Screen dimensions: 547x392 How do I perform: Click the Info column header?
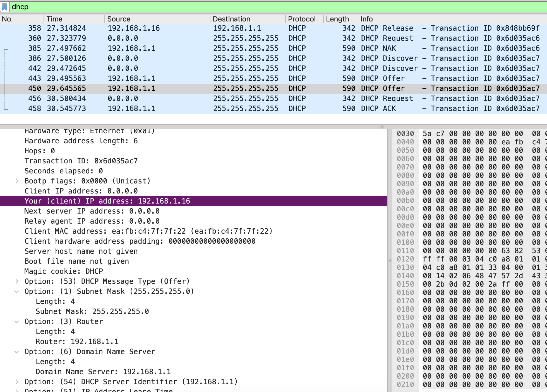[x=366, y=19]
